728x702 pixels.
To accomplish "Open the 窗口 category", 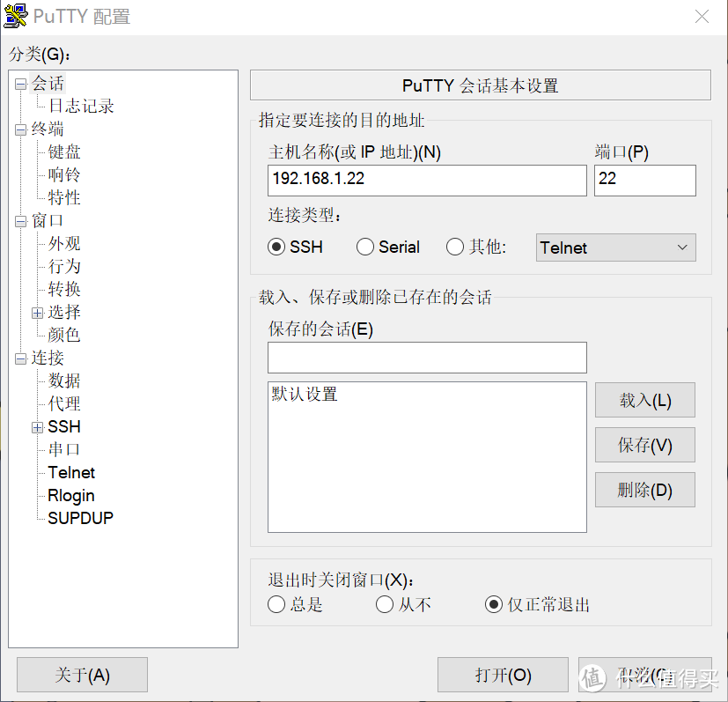I will pyautogui.click(x=48, y=221).
